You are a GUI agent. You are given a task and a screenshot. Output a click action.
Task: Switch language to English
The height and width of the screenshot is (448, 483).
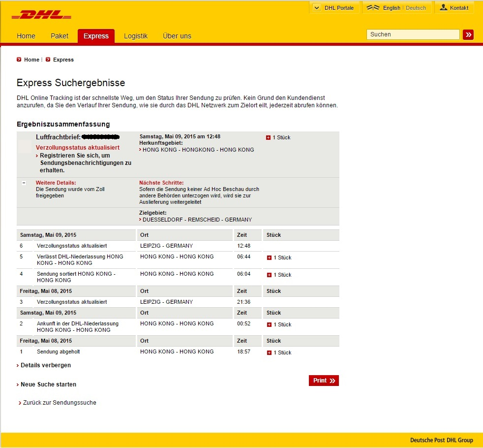coord(392,8)
